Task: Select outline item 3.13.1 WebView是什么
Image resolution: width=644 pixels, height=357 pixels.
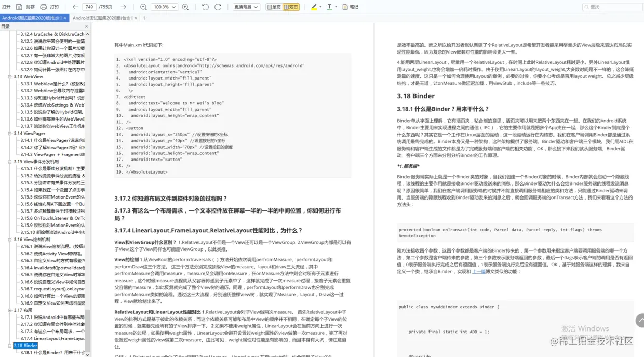Action: tap(52, 84)
